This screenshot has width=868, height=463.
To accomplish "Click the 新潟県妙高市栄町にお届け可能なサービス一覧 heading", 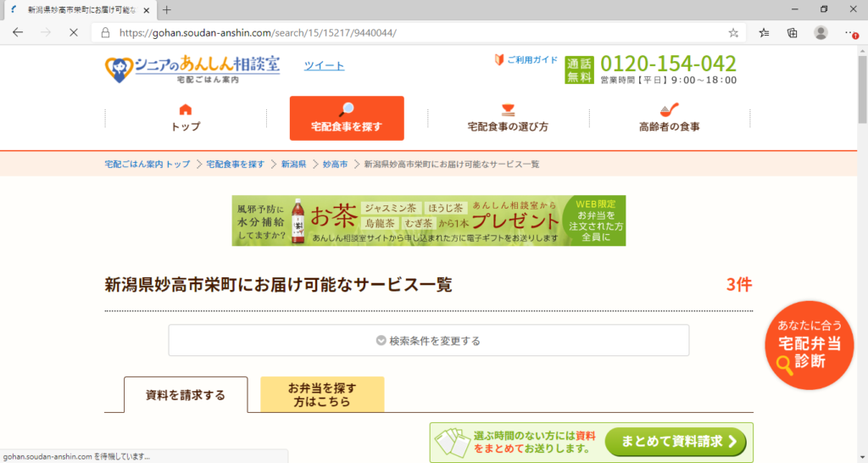I will click(278, 285).
